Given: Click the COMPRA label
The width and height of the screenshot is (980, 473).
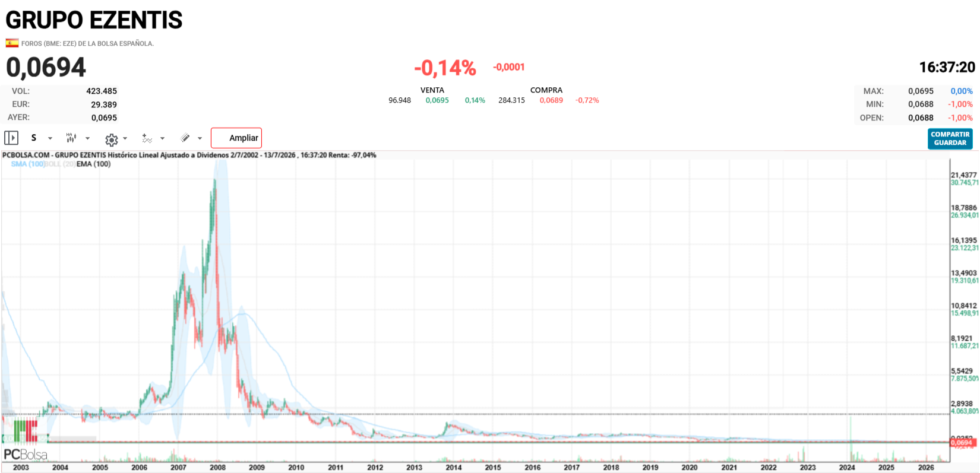Looking at the screenshot, I should [546, 90].
